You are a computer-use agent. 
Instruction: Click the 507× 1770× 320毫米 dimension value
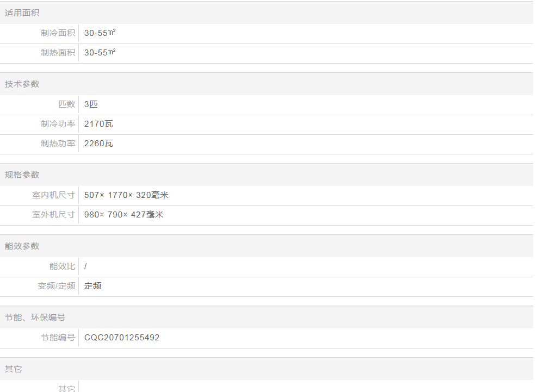point(126,195)
